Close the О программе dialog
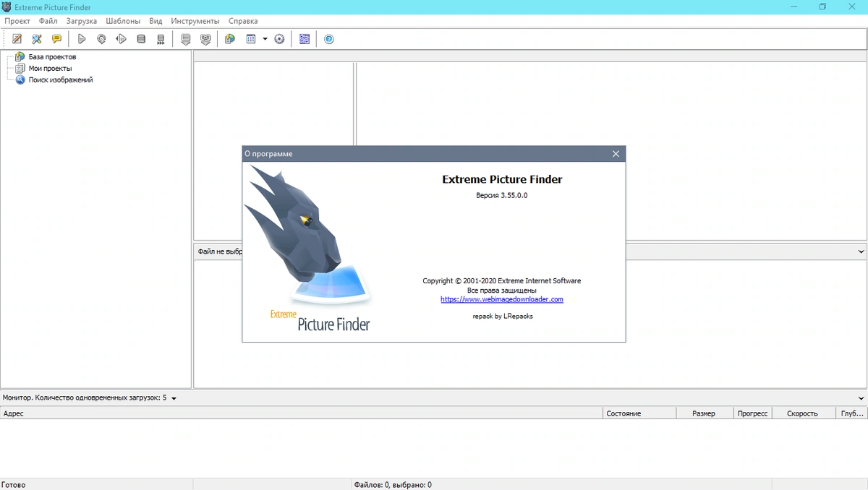 pyautogui.click(x=616, y=154)
